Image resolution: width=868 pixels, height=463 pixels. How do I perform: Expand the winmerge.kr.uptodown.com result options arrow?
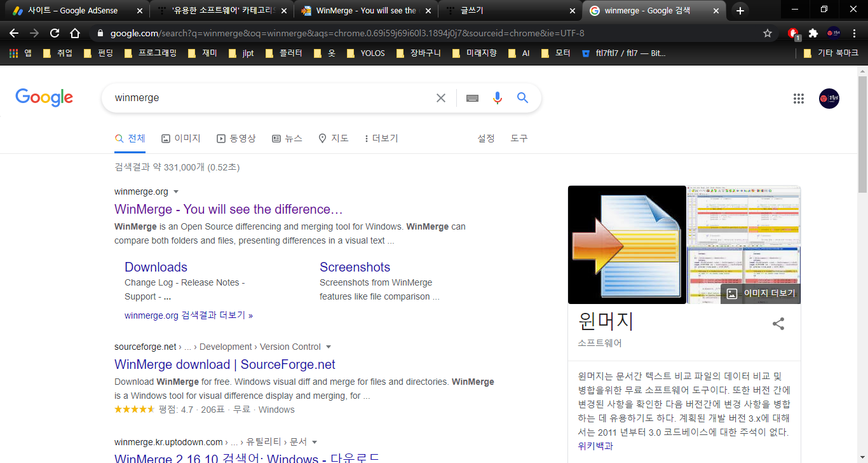tap(314, 442)
